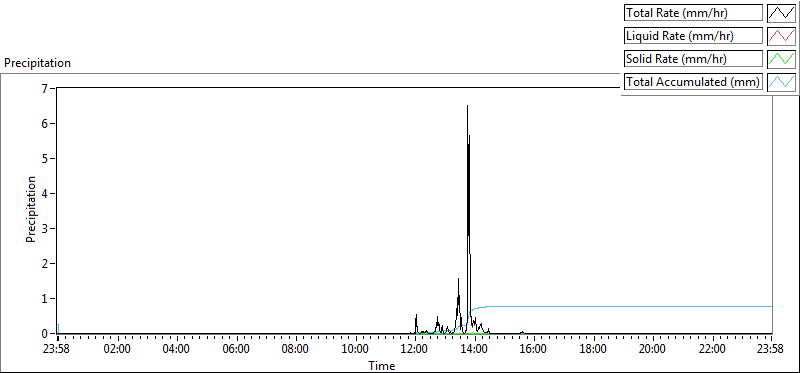The image size is (800, 373).
Task: Click the 02:00 time axis label
Action: (x=118, y=350)
